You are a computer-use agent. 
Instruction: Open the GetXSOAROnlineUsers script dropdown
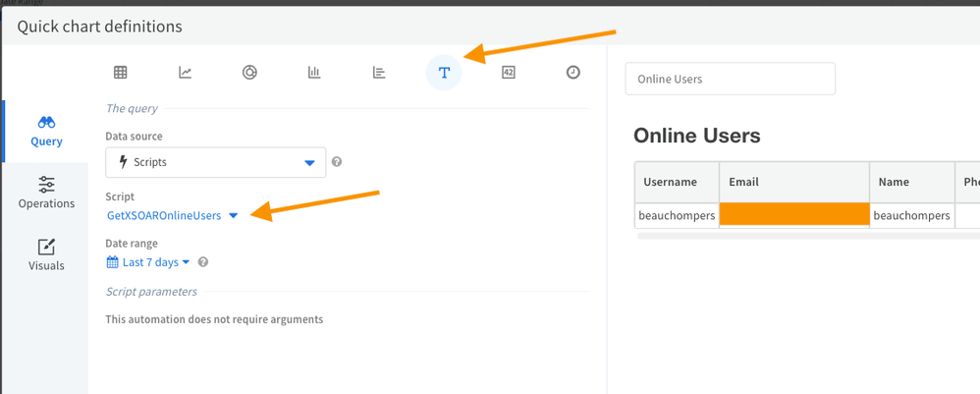(x=173, y=216)
